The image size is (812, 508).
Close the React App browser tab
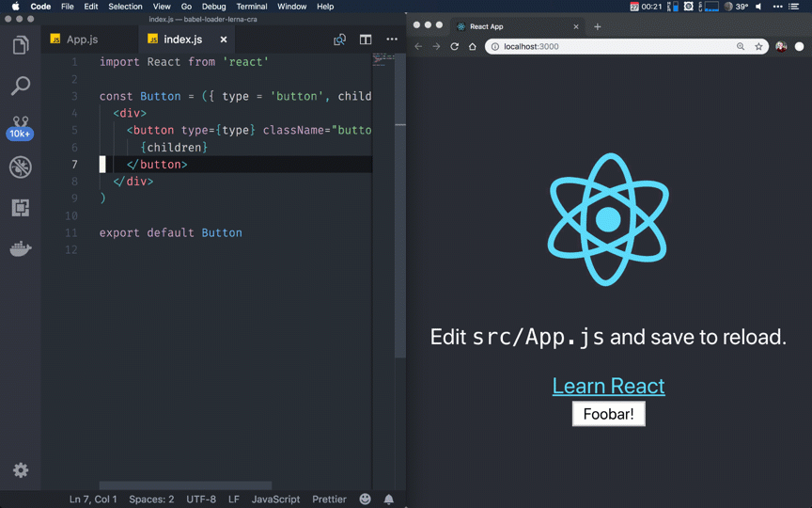pyautogui.click(x=576, y=26)
